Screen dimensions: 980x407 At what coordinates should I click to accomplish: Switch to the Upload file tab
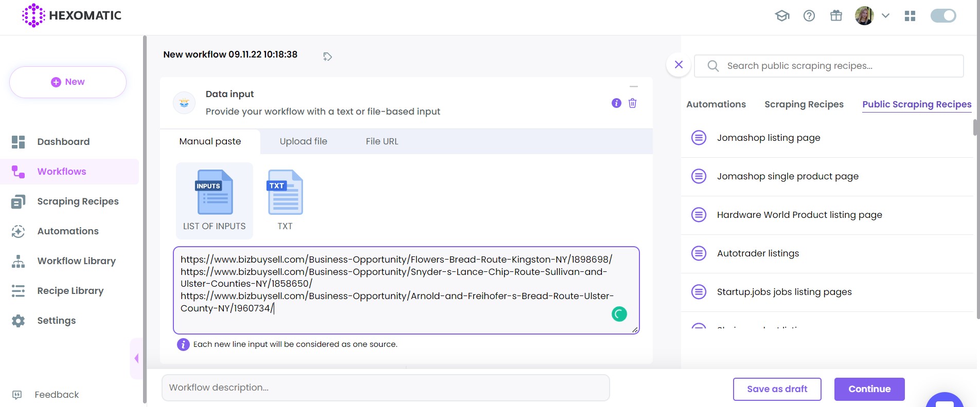303,141
